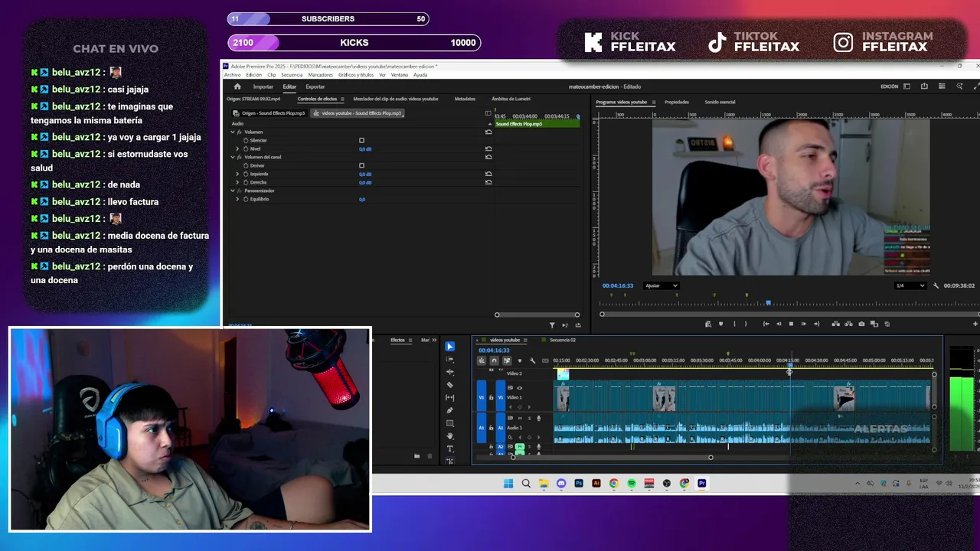The image size is (980, 551).
Task: Select the Ripple Edit tool
Action: point(449,372)
